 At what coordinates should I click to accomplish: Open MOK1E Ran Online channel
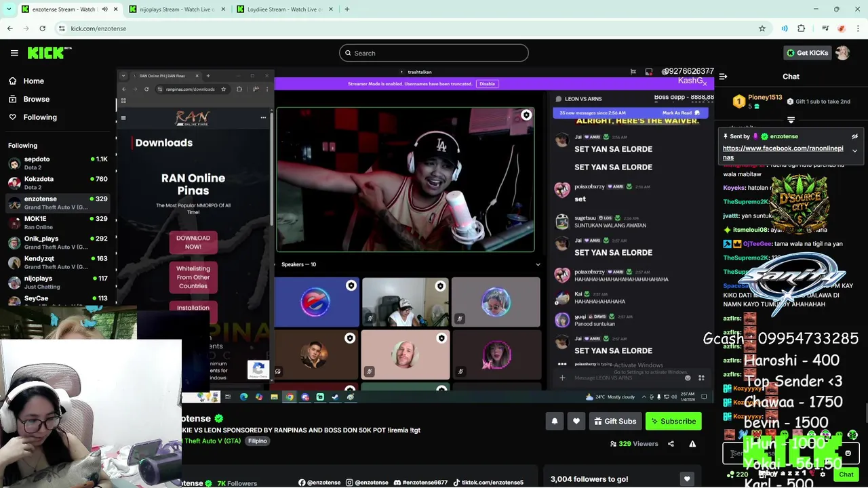[x=58, y=223]
